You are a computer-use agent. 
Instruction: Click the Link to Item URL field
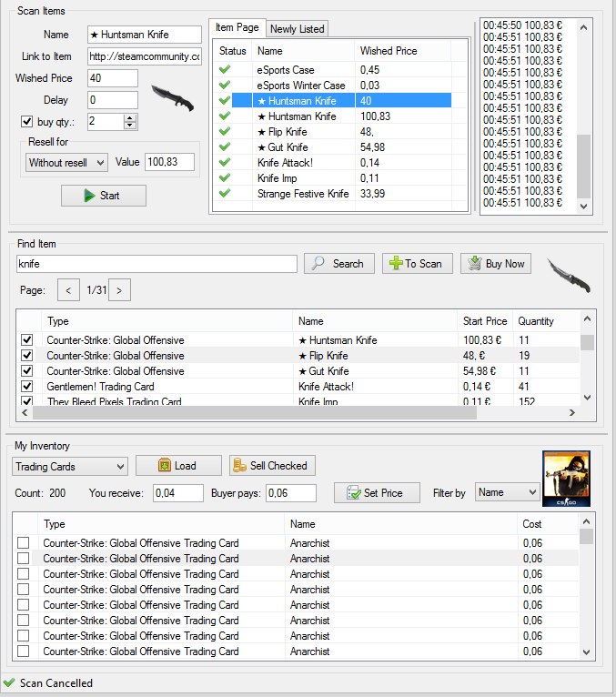[x=145, y=56]
